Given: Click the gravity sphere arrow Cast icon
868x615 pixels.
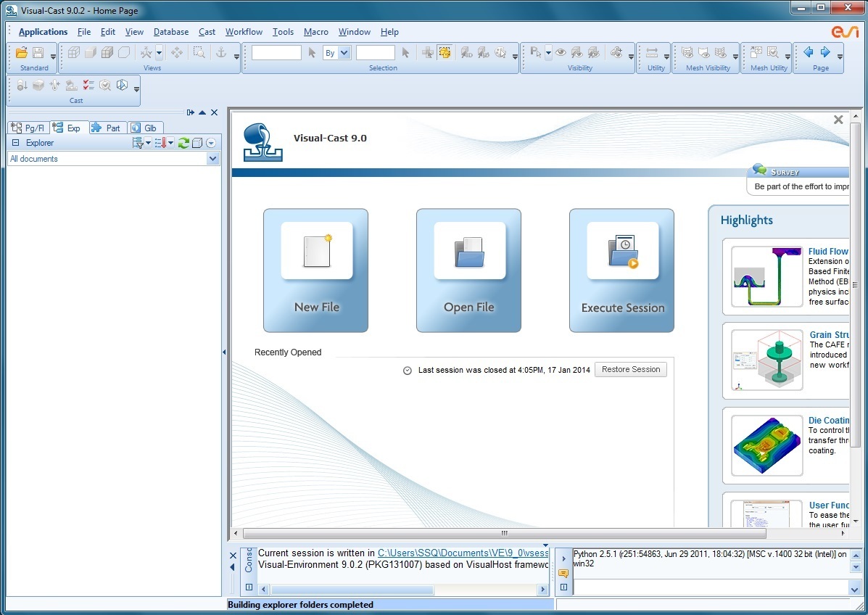Looking at the screenshot, I should point(22,86).
